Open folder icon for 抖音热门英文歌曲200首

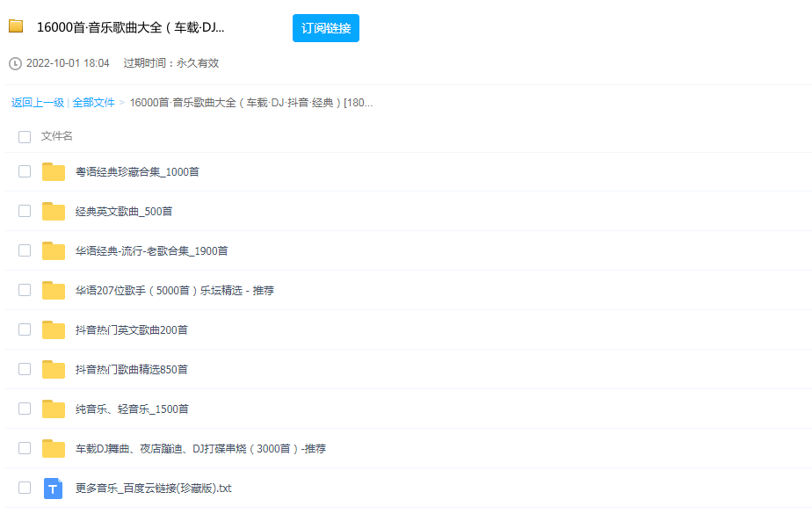tap(54, 329)
